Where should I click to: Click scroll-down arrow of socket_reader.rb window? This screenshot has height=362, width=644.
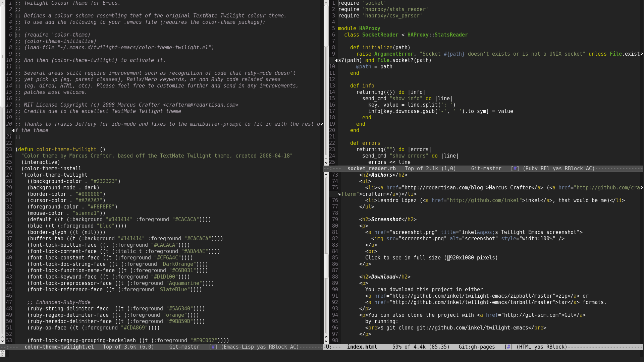(326, 163)
